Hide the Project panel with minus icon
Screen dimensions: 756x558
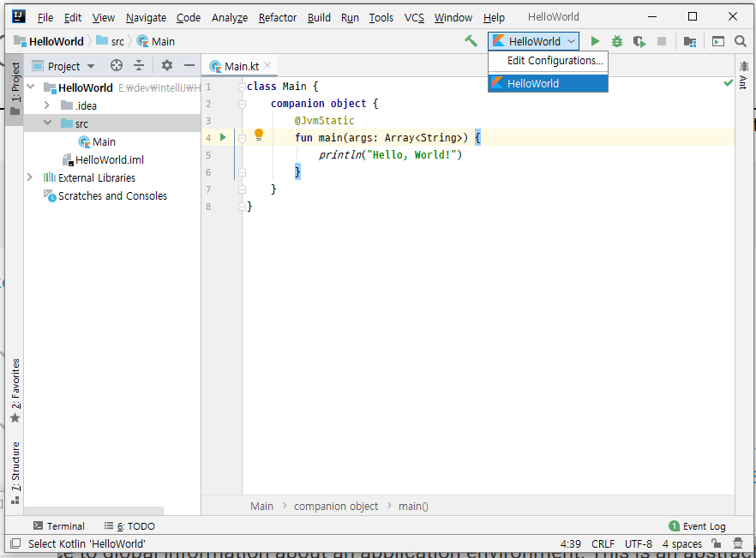tap(189, 66)
